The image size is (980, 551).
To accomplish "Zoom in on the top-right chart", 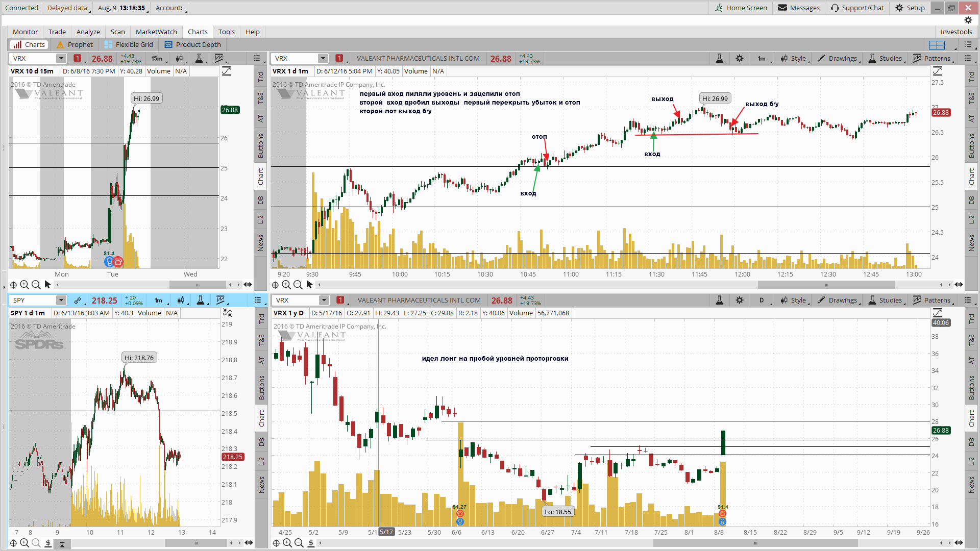I will click(286, 285).
